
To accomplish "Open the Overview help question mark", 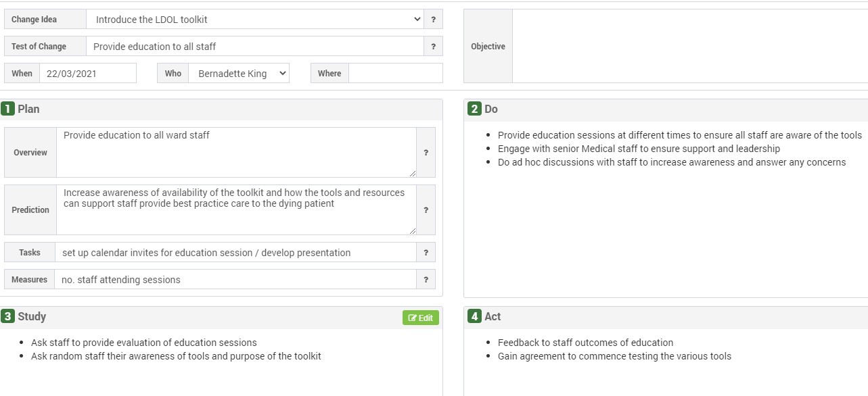I will (426, 153).
